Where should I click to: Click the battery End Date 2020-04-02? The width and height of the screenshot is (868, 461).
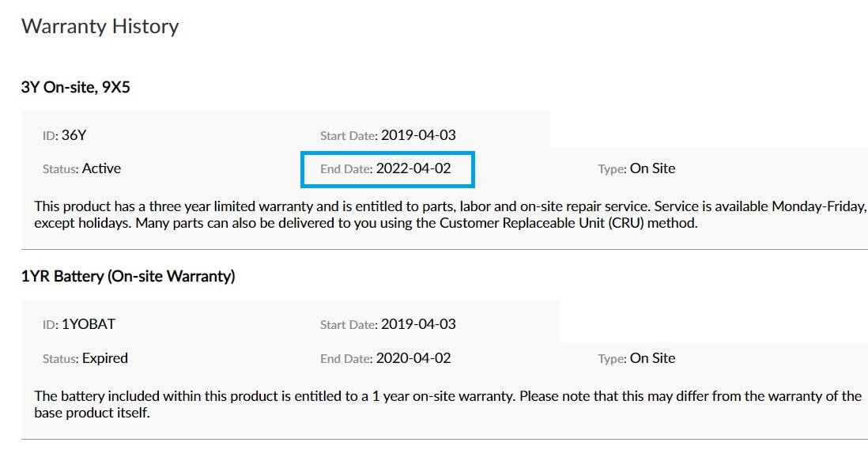pos(413,358)
